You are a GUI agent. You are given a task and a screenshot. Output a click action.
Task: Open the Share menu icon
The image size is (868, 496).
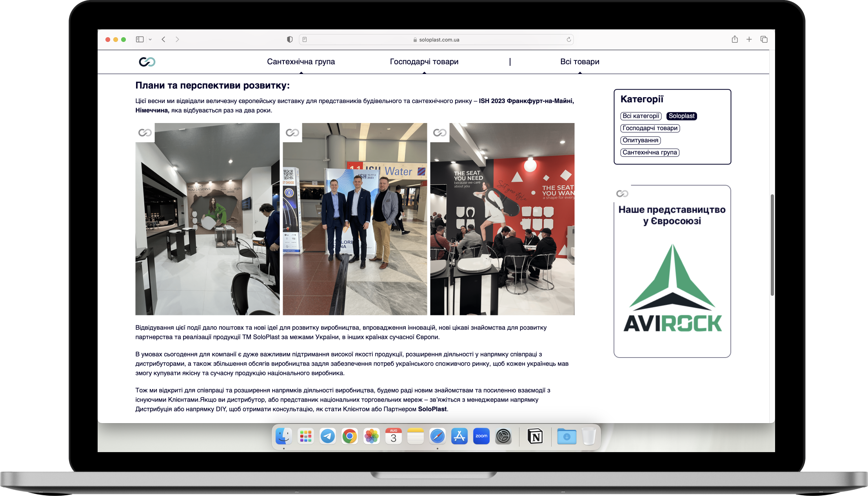735,39
